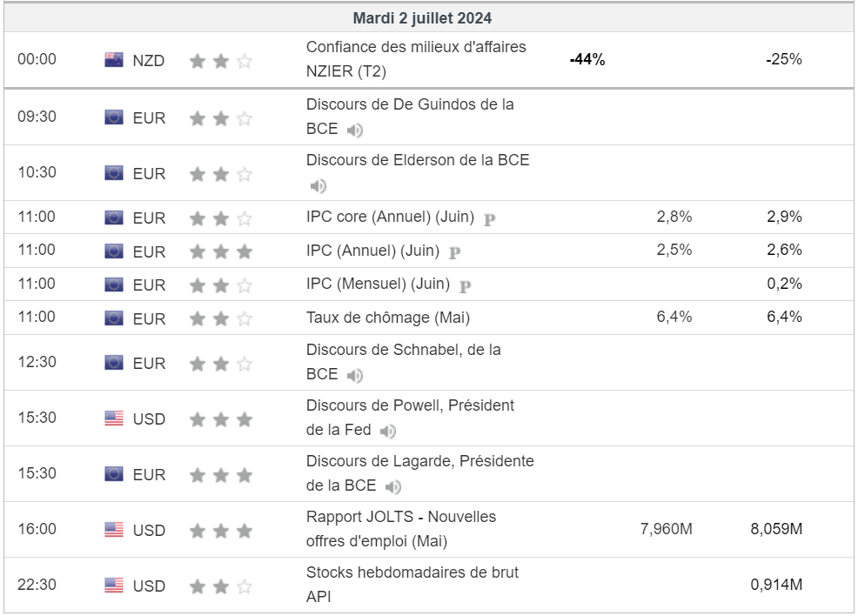Image resolution: width=858 pixels, height=616 pixels.
Task: Click the EUR flag in the 12:30 row
Action: tap(114, 363)
